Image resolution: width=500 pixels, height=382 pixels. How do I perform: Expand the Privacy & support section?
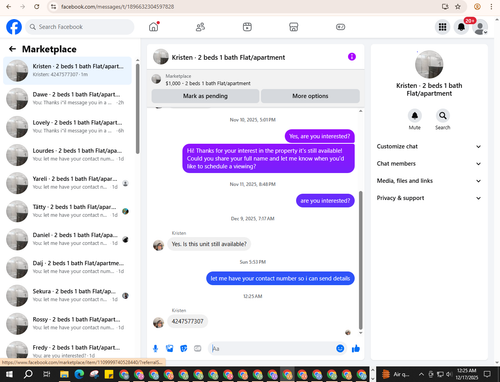tap(429, 198)
